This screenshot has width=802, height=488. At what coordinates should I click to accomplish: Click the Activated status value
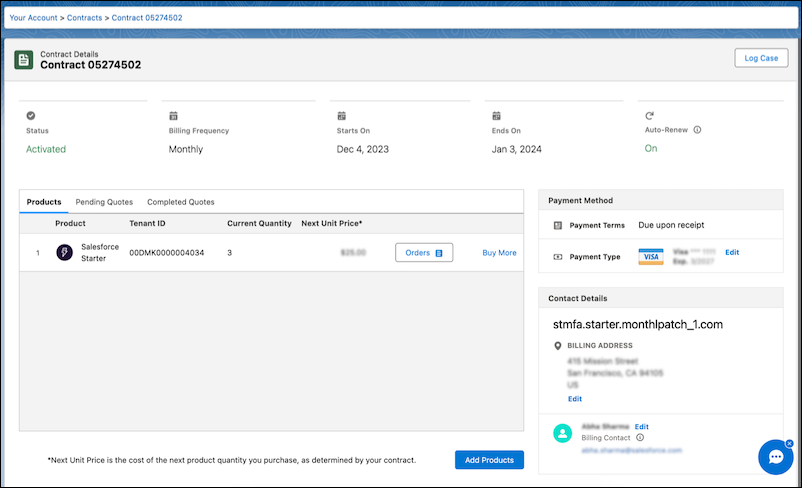point(46,149)
